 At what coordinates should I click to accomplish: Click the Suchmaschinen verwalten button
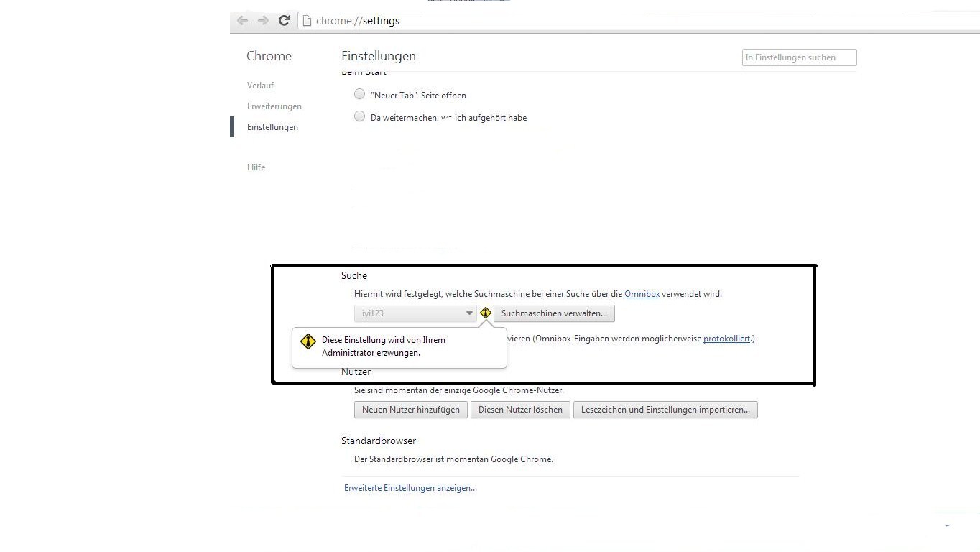coord(554,313)
